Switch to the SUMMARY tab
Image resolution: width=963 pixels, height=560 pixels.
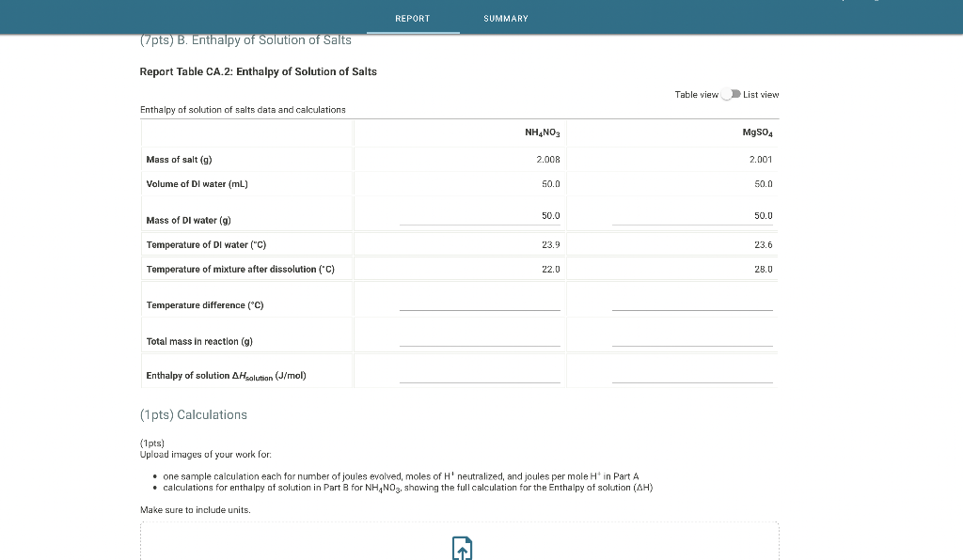[505, 18]
